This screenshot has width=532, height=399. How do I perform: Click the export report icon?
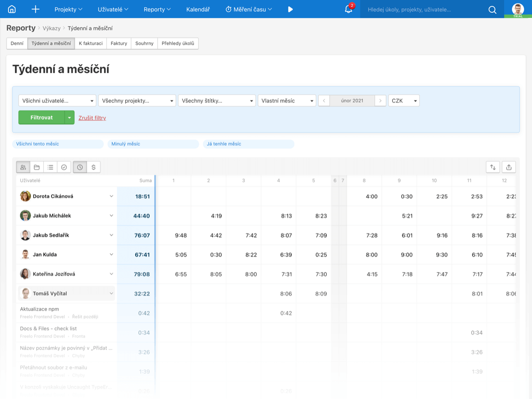[509, 167]
